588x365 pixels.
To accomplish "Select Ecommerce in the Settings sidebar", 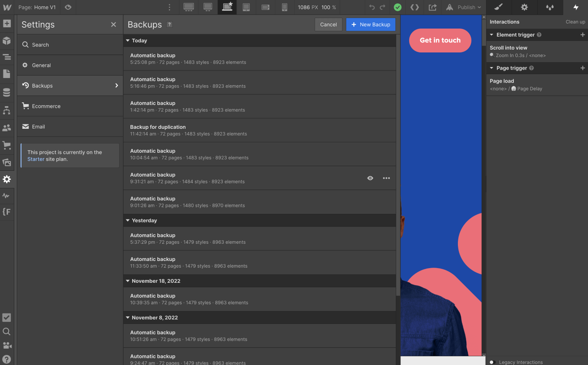I will 45,106.
